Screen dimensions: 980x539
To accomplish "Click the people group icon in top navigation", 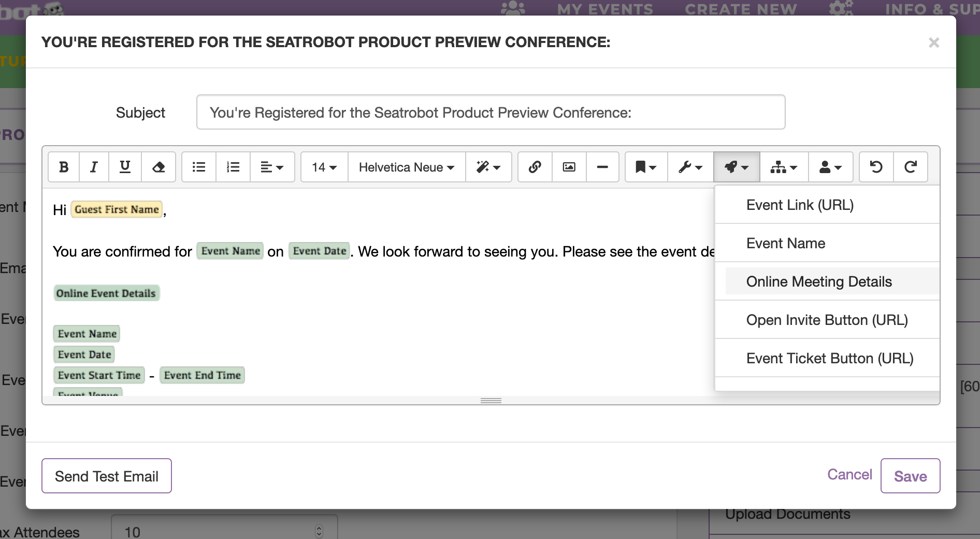I will pos(513,8).
